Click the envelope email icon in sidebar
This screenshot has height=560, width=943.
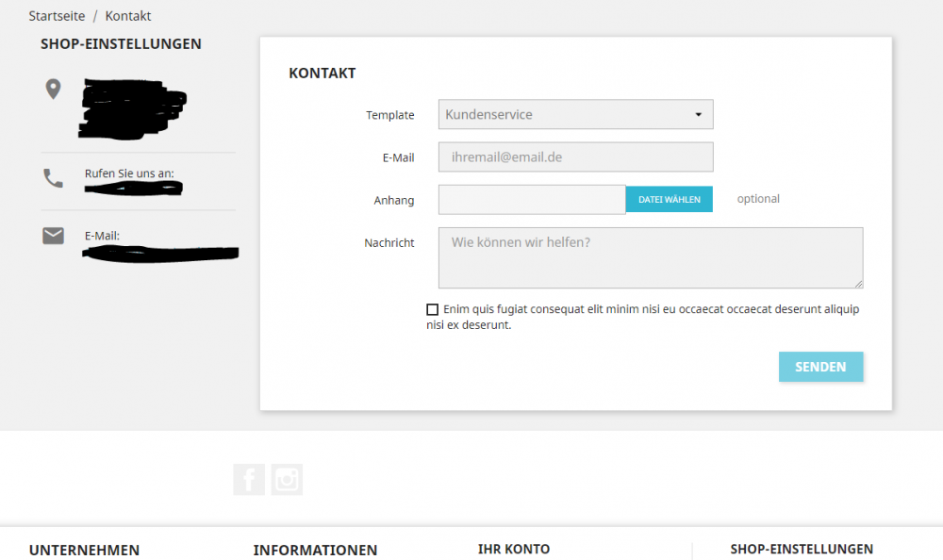(x=53, y=236)
